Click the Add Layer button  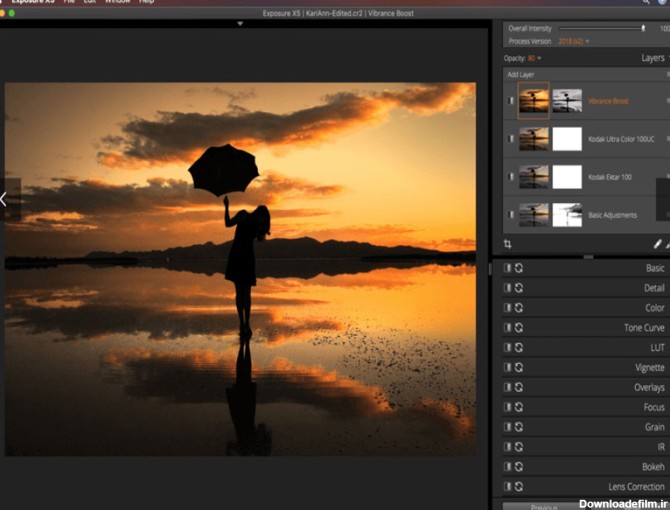click(521, 75)
